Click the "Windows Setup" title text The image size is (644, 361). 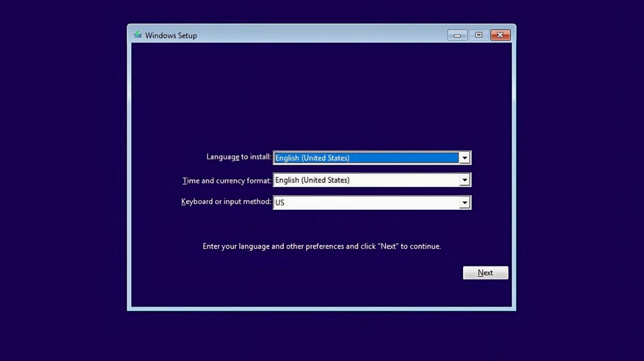171,36
